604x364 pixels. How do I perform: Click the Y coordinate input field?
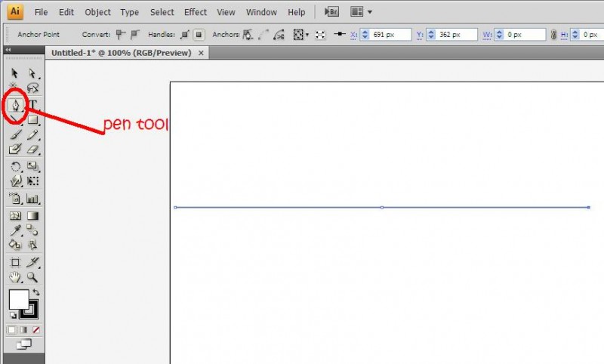pyautogui.click(x=455, y=35)
